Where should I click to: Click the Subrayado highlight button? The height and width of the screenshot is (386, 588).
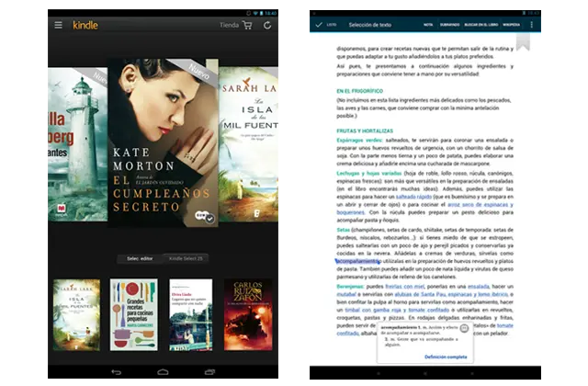(451, 25)
